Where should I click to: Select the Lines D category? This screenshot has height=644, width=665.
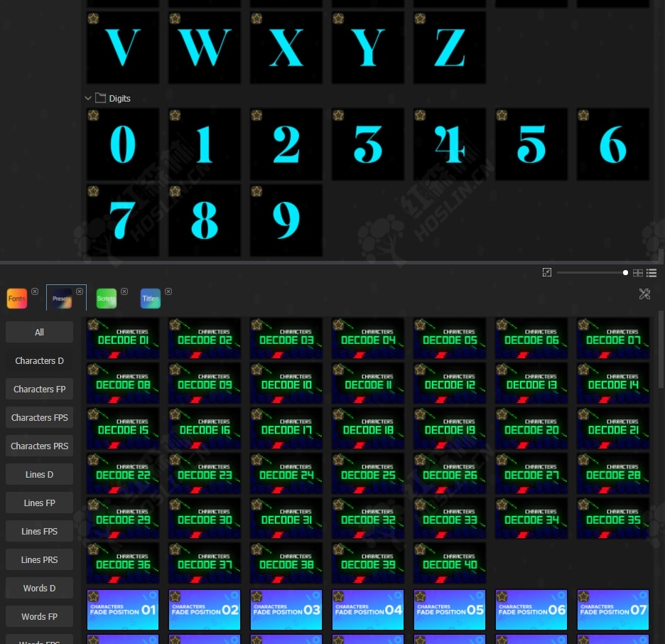[40, 474]
